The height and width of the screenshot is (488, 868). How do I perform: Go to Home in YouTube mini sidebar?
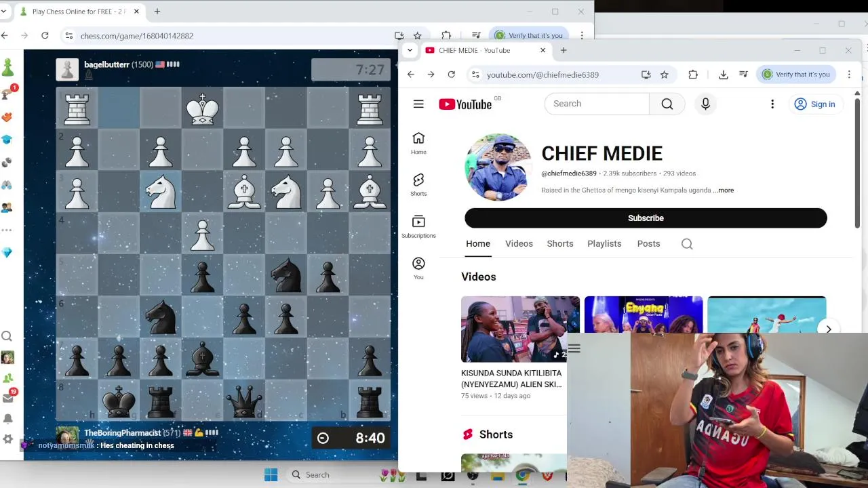[418, 143]
